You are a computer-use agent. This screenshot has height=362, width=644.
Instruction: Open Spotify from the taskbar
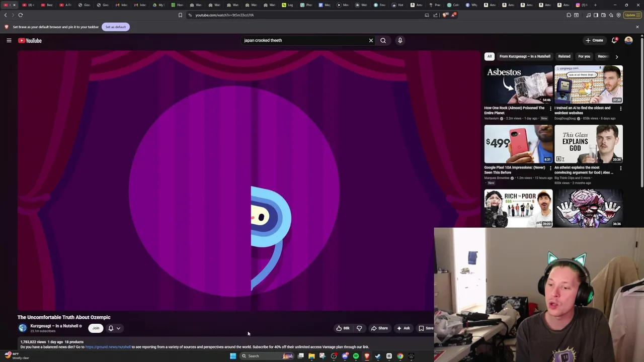click(x=356, y=356)
